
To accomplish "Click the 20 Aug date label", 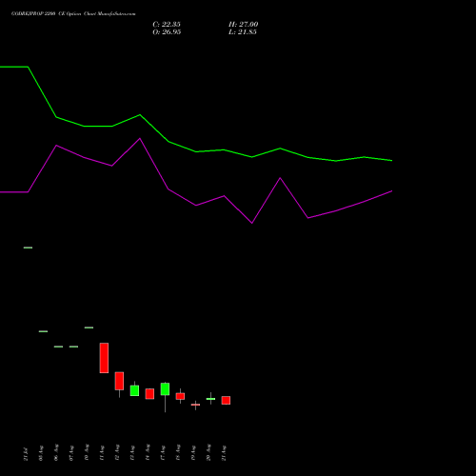I will pyautogui.click(x=208, y=453).
